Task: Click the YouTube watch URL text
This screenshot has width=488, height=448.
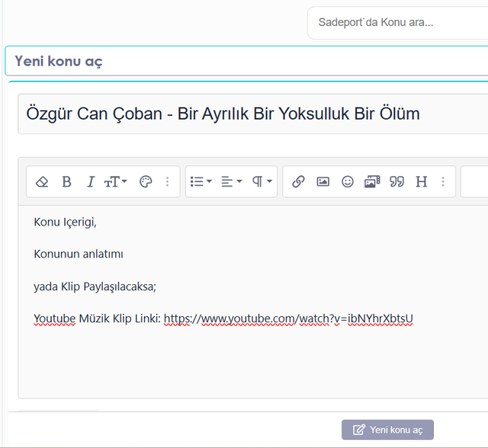Action: (288, 318)
